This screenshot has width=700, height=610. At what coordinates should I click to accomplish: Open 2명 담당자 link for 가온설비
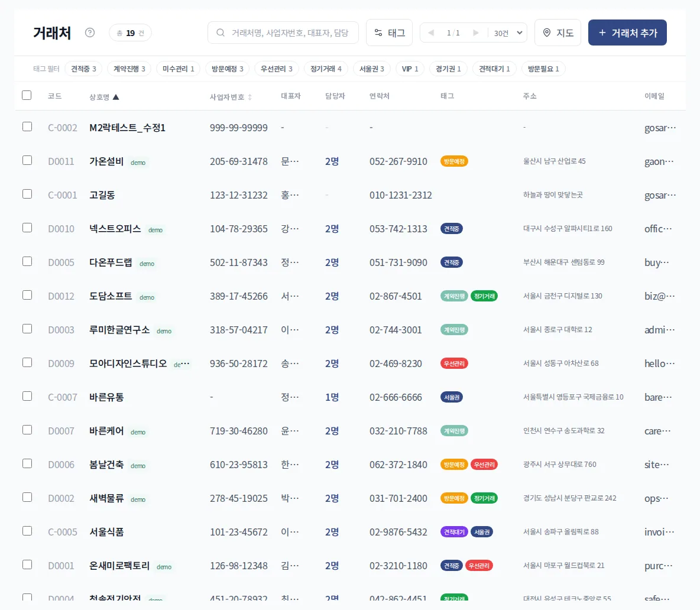click(x=332, y=161)
